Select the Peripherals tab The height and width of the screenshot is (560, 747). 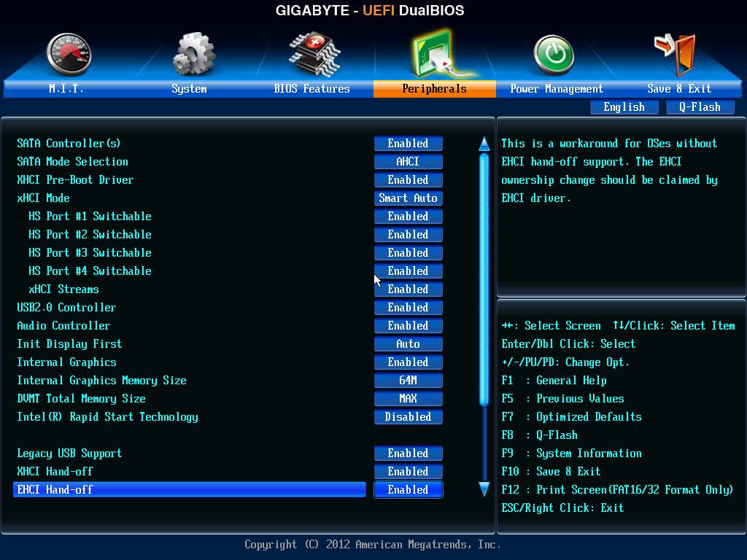pos(435,88)
